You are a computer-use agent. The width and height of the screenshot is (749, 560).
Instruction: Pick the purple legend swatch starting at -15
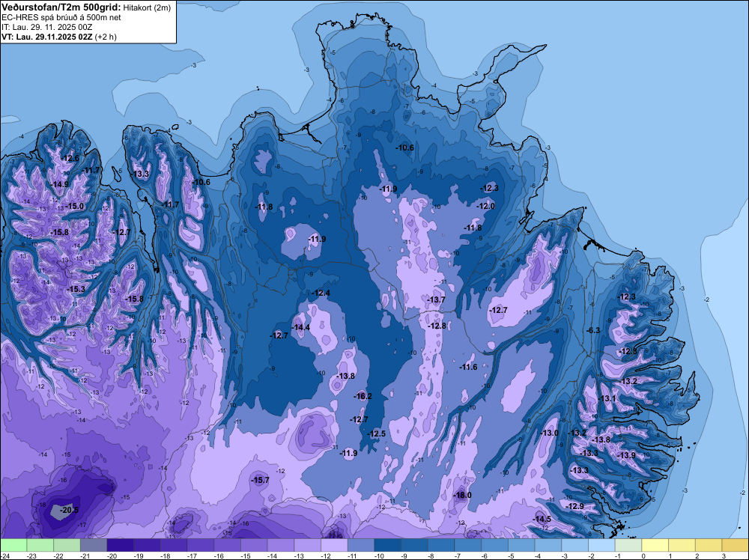pyautogui.click(x=254, y=545)
